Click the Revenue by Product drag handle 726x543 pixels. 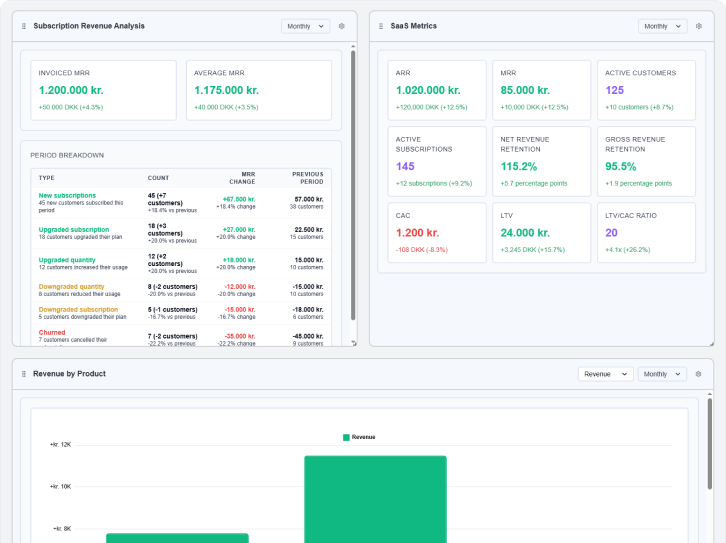(24, 374)
